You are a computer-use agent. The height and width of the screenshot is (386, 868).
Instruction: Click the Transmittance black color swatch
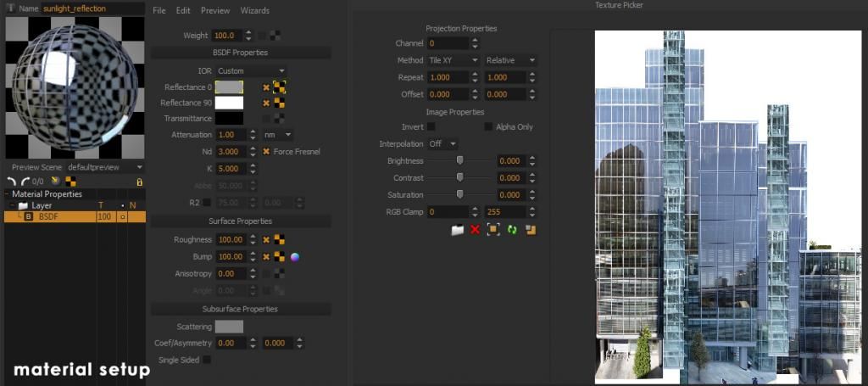pos(229,119)
